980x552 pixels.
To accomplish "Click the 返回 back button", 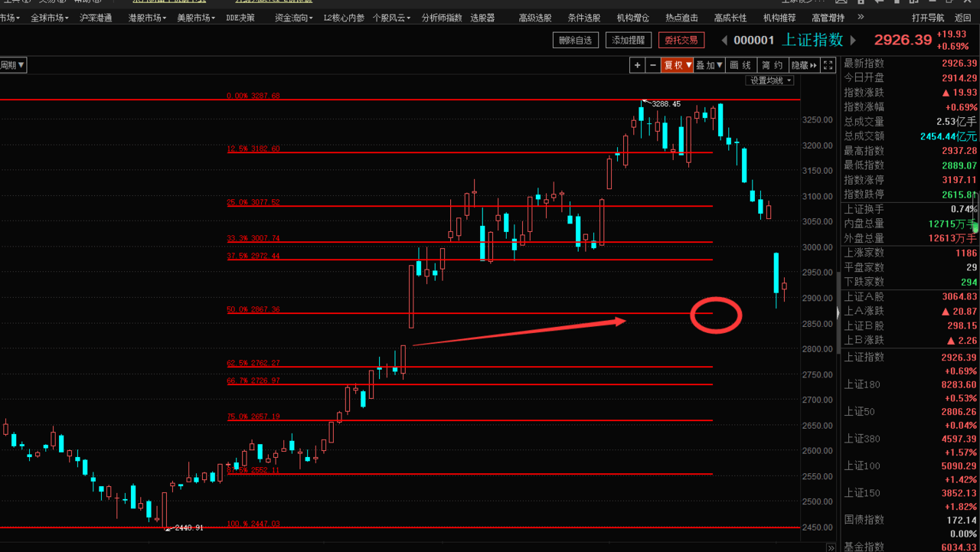I will click(963, 18).
